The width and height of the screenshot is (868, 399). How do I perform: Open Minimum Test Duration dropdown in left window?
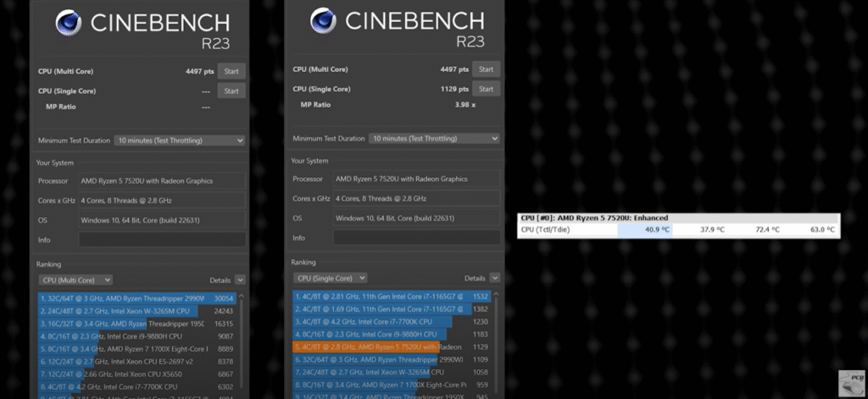(x=180, y=141)
